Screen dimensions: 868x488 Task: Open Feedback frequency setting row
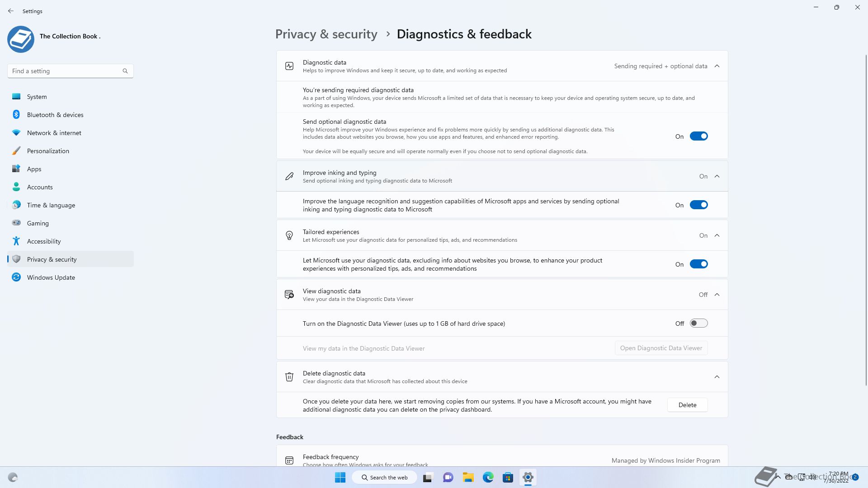[x=502, y=456]
